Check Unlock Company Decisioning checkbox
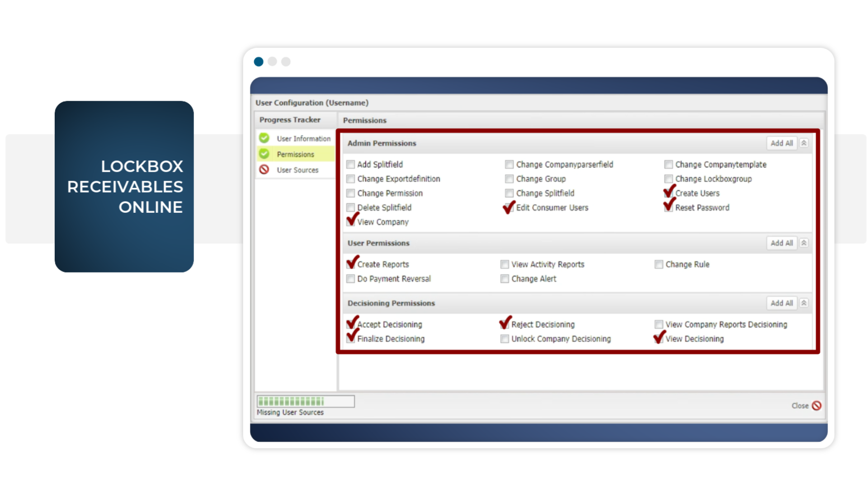868x488 pixels. [x=505, y=338]
